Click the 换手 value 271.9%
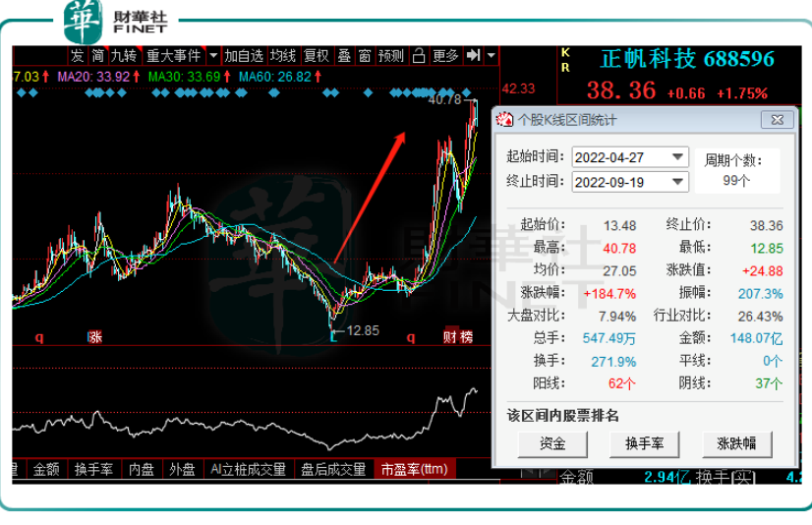The width and height of the screenshot is (812, 525). tap(613, 362)
